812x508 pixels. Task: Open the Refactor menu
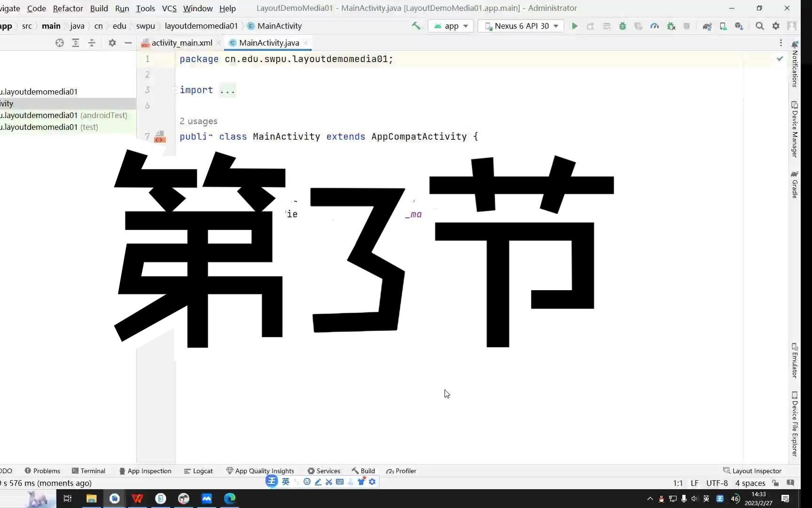[68, 8]
